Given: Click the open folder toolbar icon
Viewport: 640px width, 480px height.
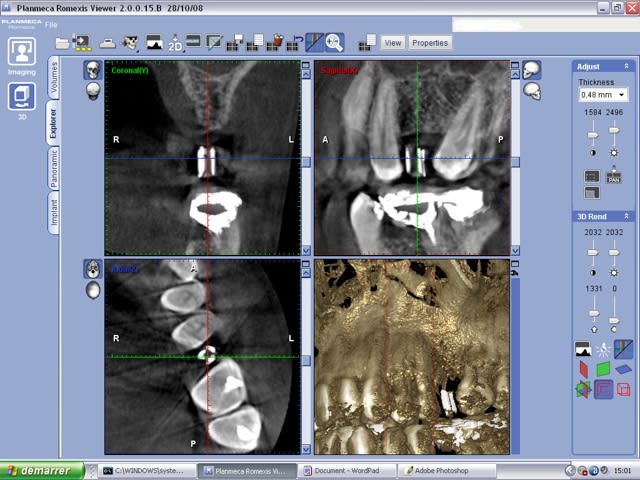Looking at the screenshot, I should (x=62, y=43).
